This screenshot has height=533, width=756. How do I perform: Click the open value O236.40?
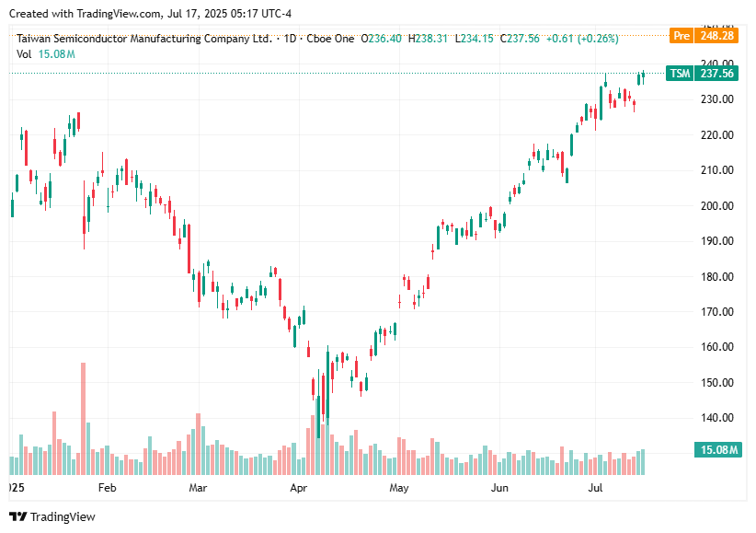point(381,39)
